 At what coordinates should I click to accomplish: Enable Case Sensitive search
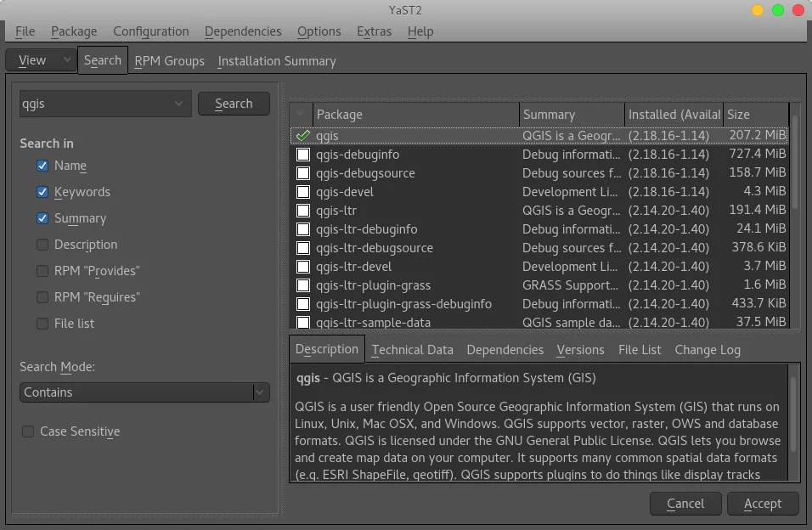(28, 431)
